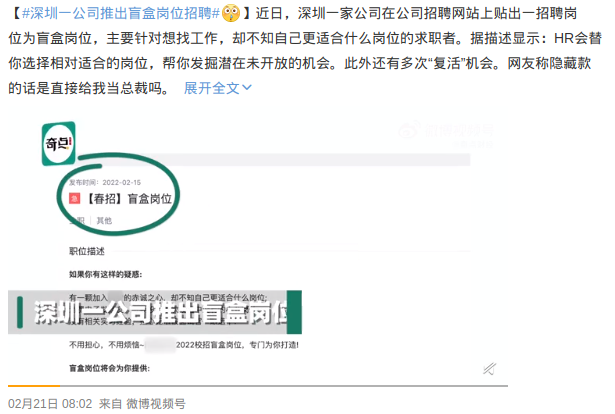Viewport: 615px width, 414px height.
Task: Toggle the muted speaker icon on video
Action: click(489, 369)
